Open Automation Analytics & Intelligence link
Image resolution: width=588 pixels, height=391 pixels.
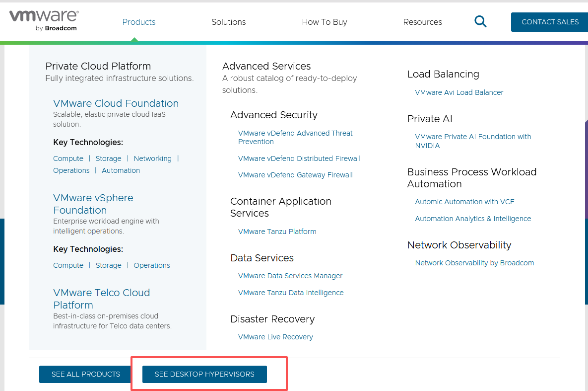click(x=473, y=219)
